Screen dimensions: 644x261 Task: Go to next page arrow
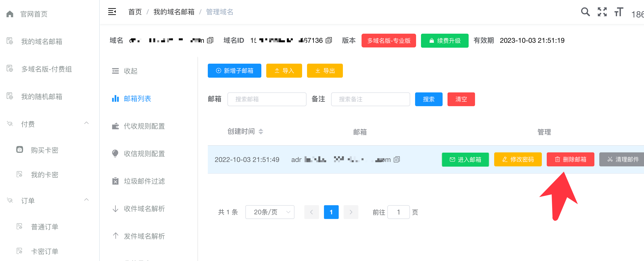(351, 212)
